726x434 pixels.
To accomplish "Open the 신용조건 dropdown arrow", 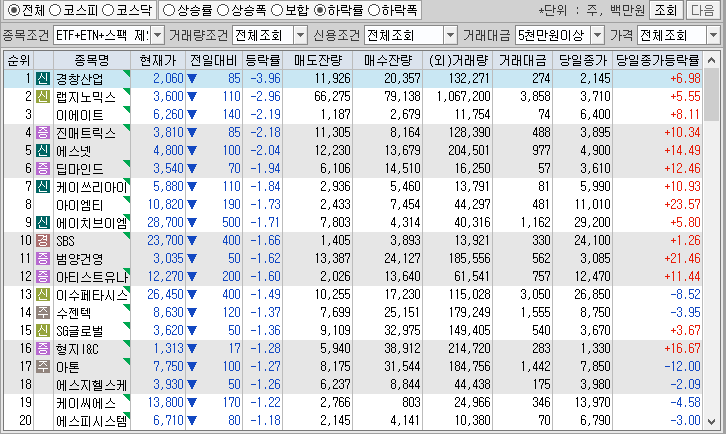I will click(450, 35).
